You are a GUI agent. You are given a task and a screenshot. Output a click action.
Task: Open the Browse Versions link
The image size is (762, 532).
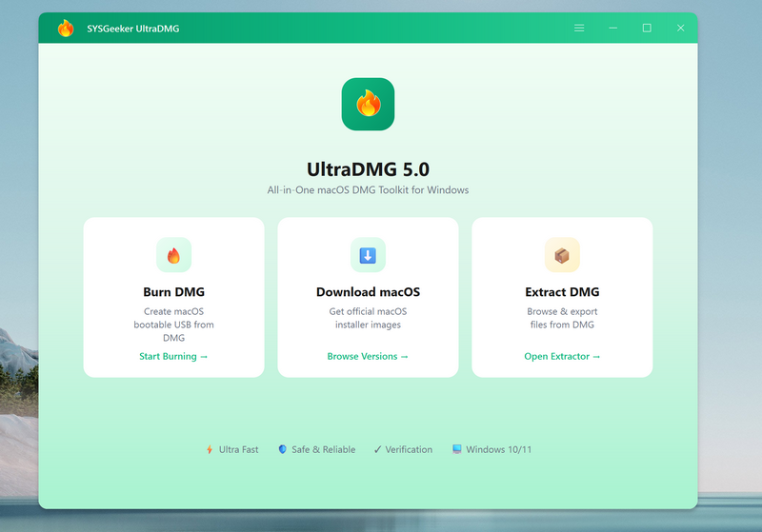click(368, 357)
